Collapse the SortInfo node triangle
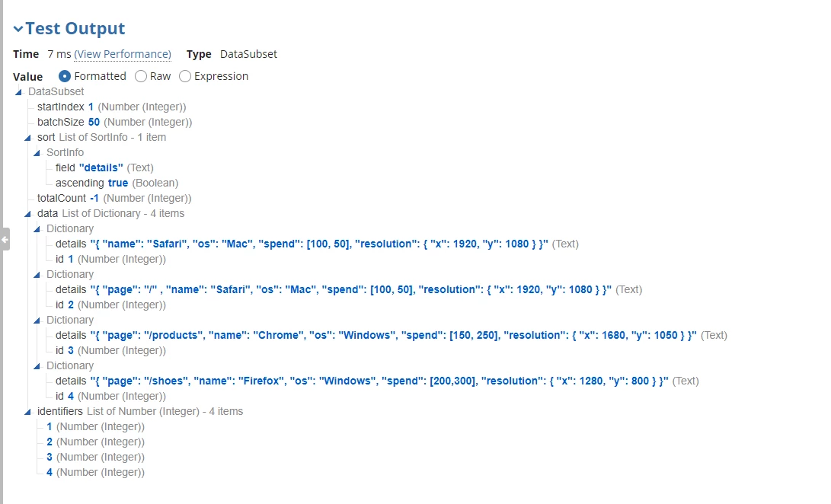 [x=37, y=153]
